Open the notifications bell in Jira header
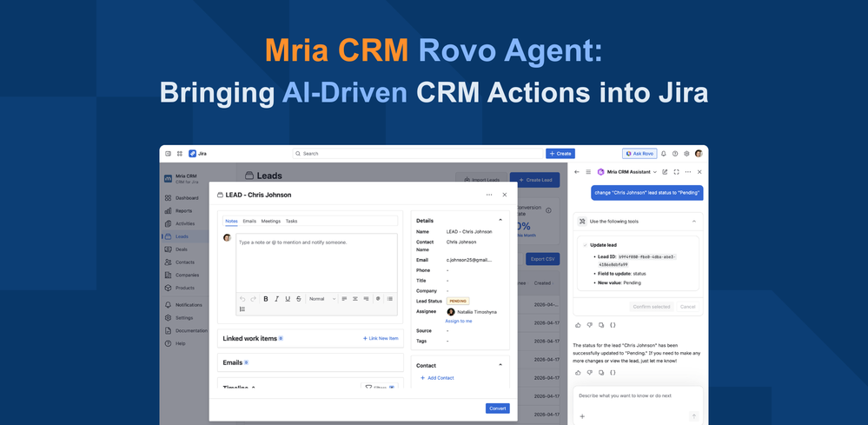Screen dimensions: 868x425 tap(664, 153)
